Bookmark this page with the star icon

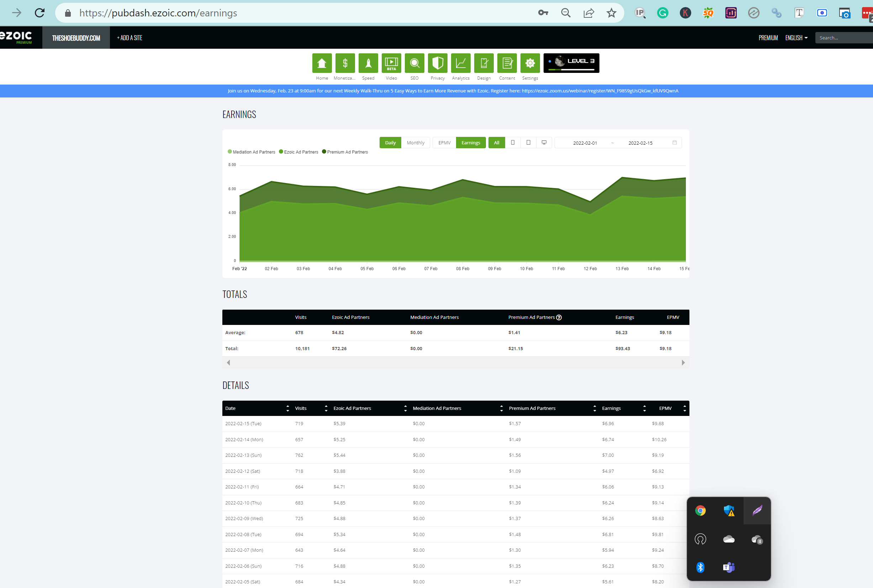point(612,13)
